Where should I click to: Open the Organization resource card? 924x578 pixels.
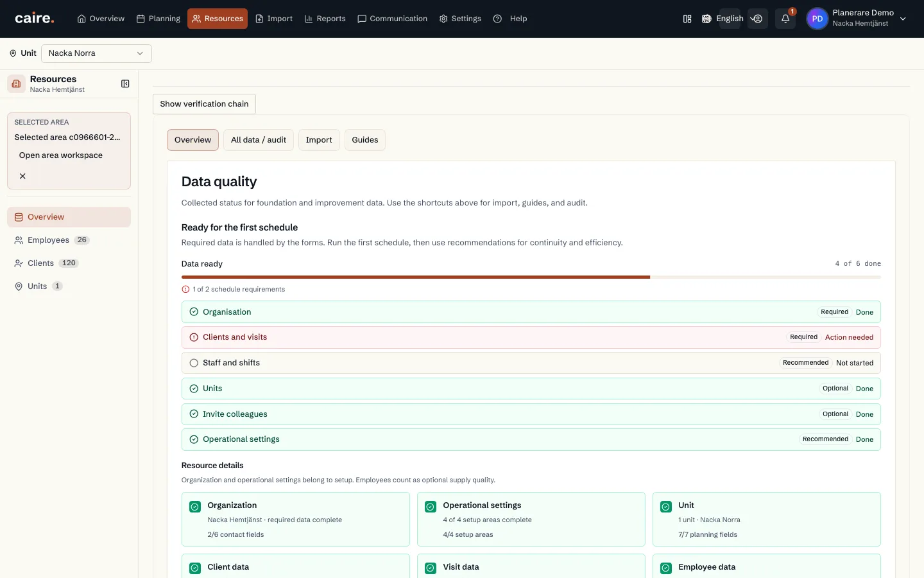tap(296, 520)
